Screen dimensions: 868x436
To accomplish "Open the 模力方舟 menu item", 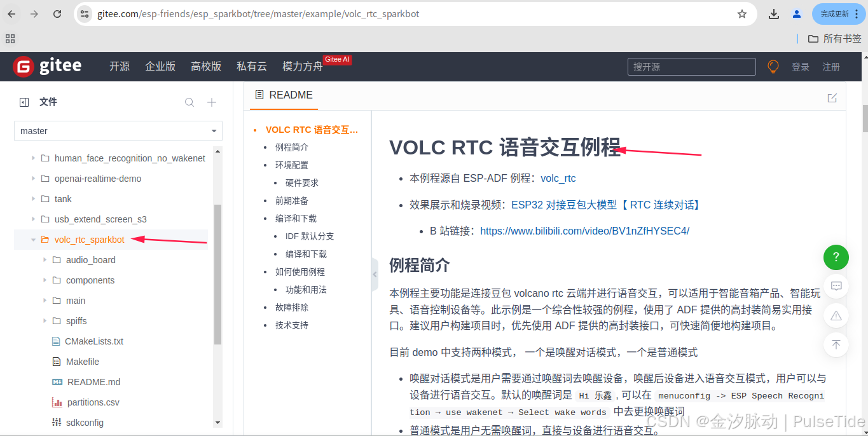I will point(303,66).
